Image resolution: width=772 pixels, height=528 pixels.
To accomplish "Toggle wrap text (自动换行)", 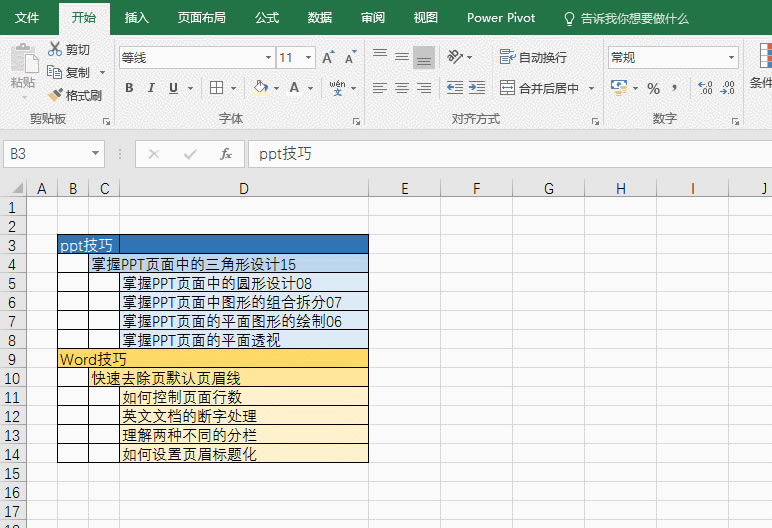I will [533, 58].
